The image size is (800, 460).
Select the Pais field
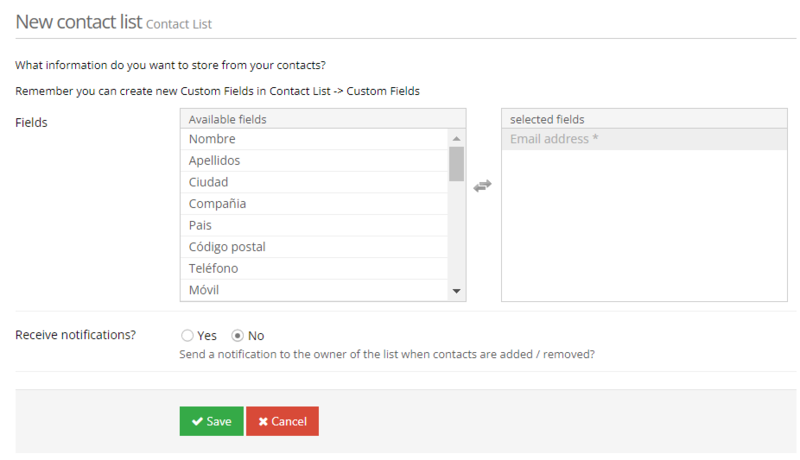click(200, 226)
